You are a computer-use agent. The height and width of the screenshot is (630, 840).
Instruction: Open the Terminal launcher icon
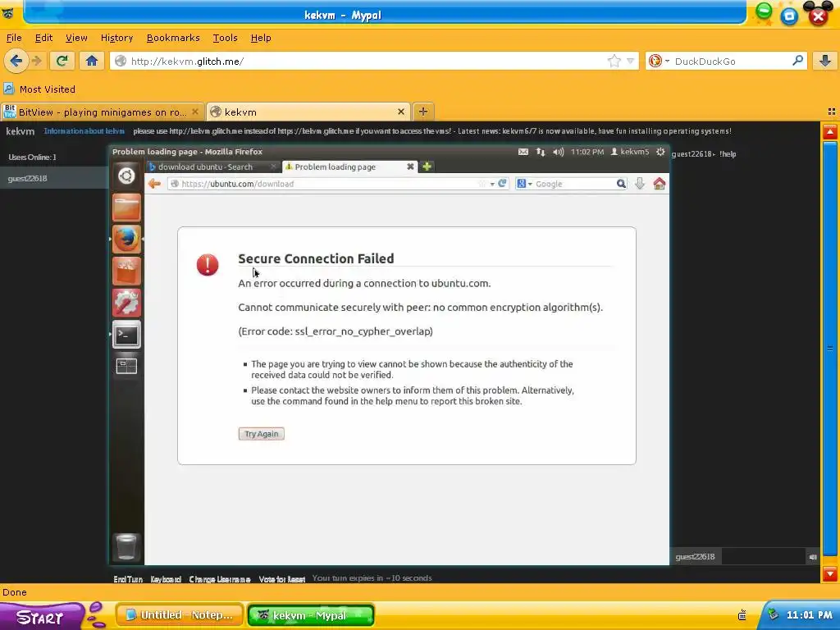click(x=126, y=335)
